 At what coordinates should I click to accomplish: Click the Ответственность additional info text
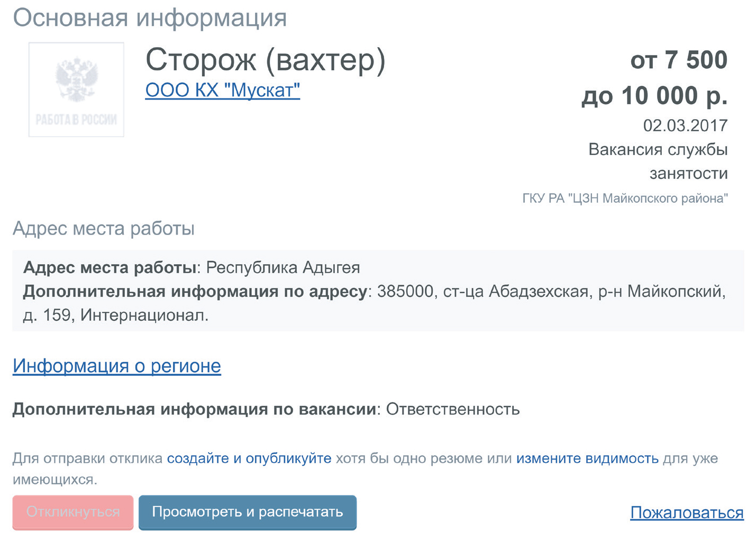tap(453, 409)
